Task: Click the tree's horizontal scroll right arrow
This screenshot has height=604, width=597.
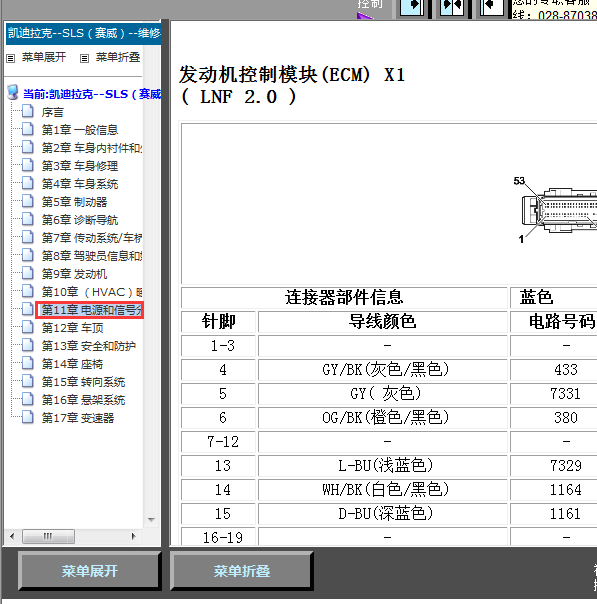Action: (134, 536)
